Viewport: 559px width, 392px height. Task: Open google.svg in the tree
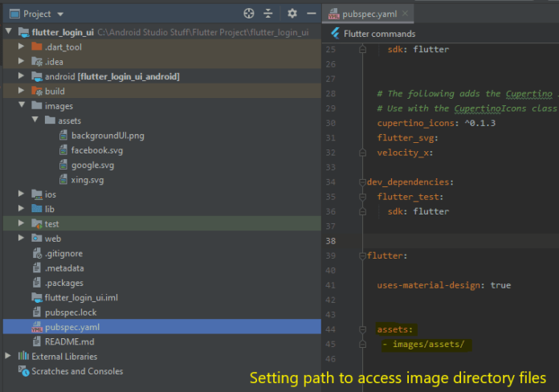pyautogui.click(x=92, y=165)
